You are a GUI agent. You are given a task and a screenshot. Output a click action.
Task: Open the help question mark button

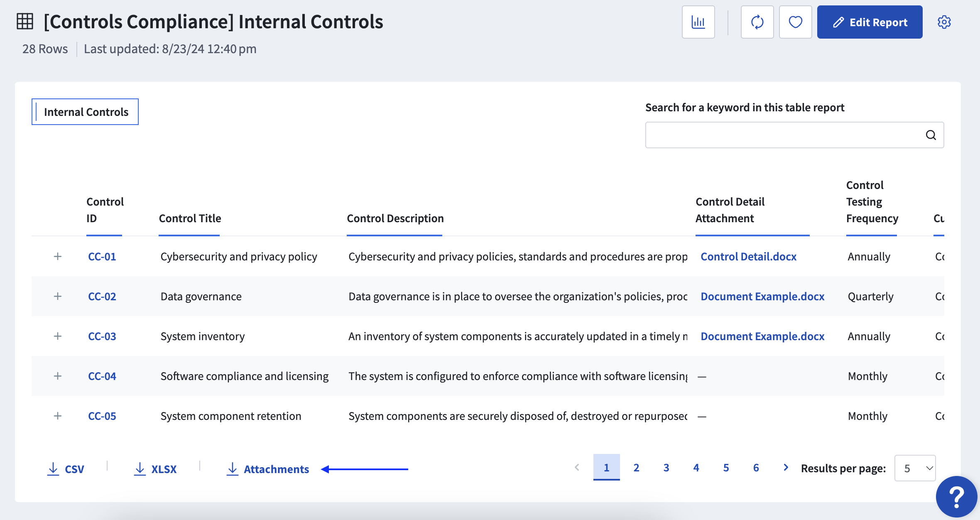tap(956, 497)
